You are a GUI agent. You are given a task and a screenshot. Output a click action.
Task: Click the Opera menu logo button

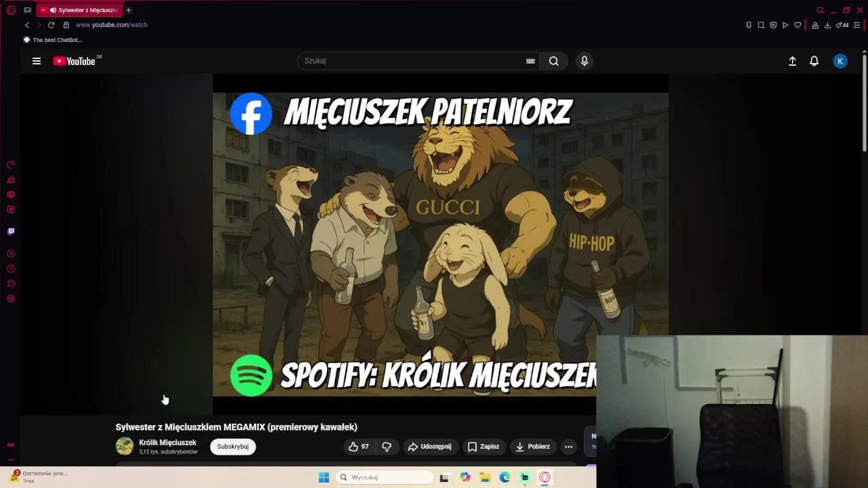click(x=11, y=10)
